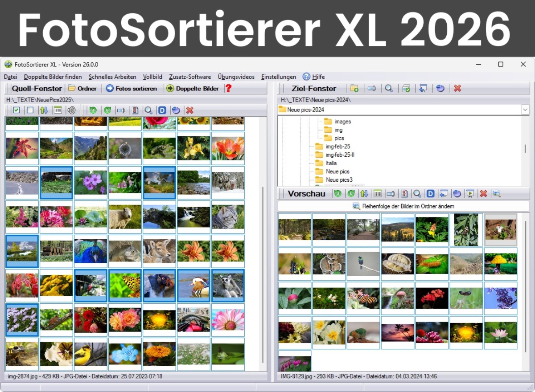Click the peacock thumbnail in Quell-Fenster
The width and height of the screenshot is (535, 392).
click(x=91, y=251)
